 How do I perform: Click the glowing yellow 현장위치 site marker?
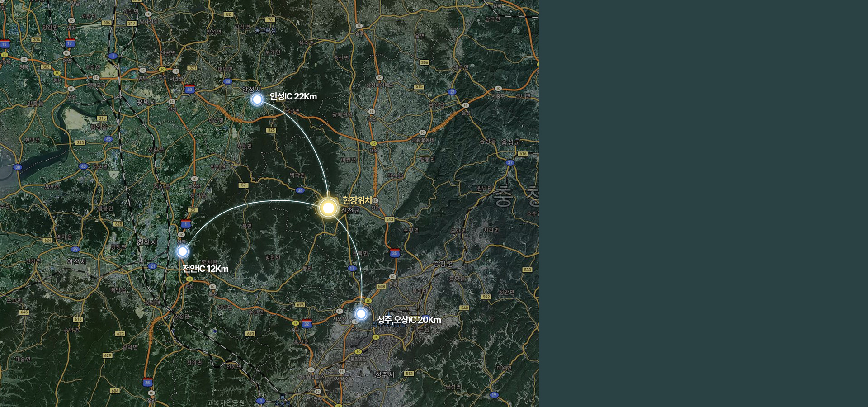click(328, 208)
